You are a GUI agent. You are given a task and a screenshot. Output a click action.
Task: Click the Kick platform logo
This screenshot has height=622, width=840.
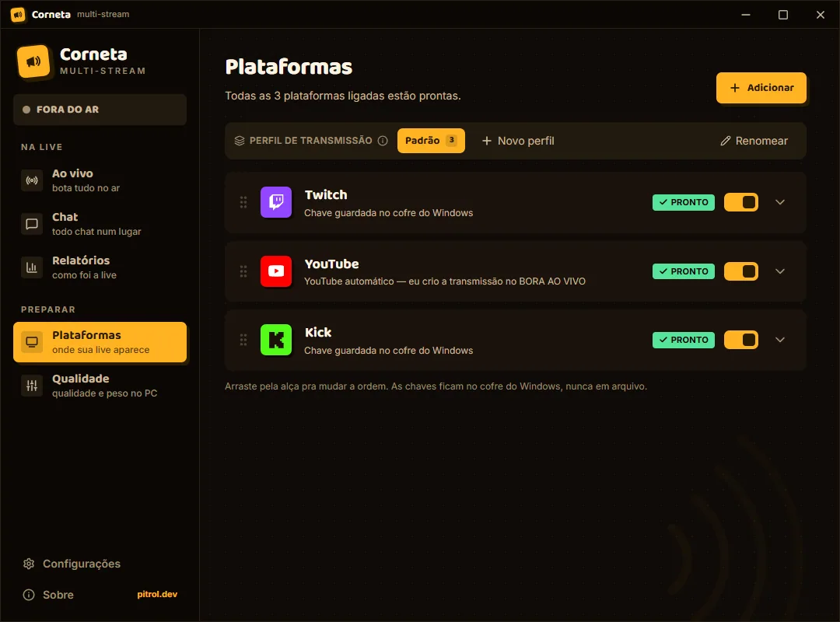pos(276,340)
